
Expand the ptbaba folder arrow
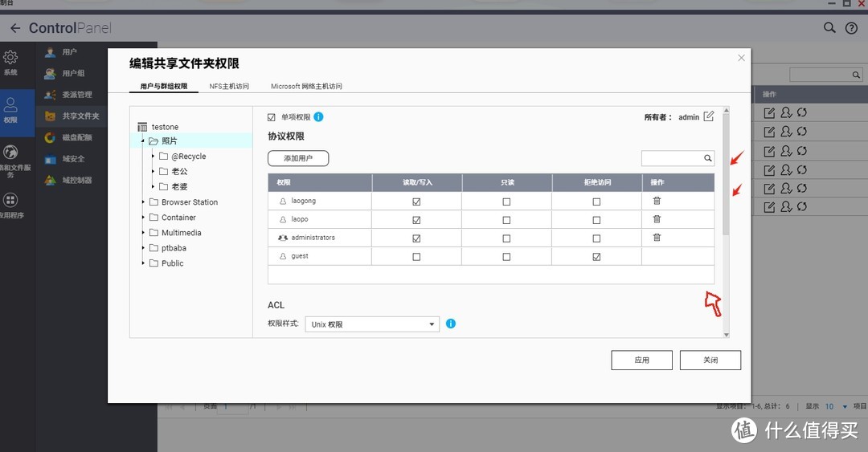pos(143,248)
